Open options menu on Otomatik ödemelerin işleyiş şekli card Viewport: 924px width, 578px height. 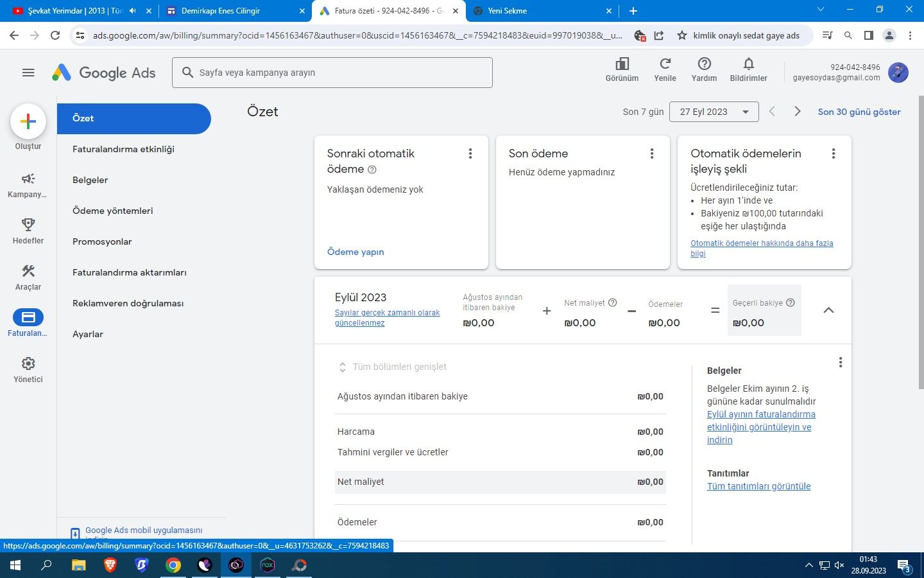[x=834, y=153]
